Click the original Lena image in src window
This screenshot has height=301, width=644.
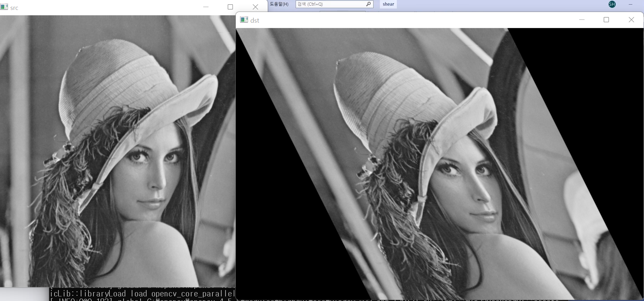pos(118,151)
